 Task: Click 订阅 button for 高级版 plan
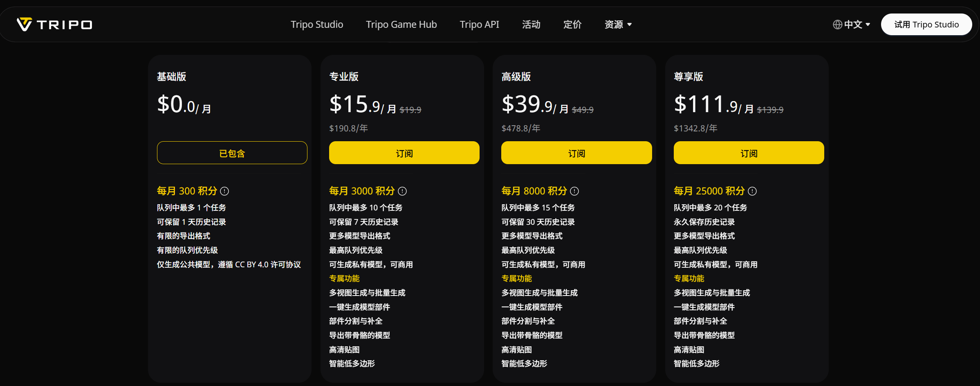(576, 153)
